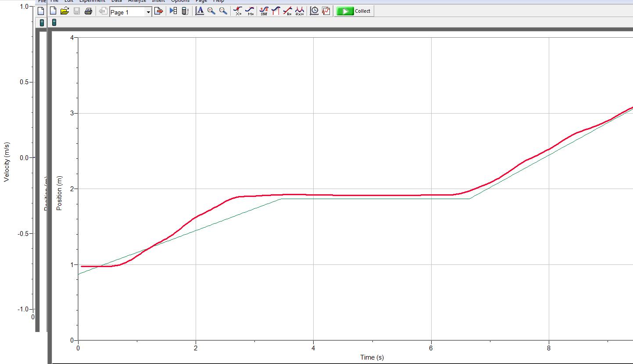Open Data Collection setup via the clock icon
Image resolution: width=633 pixels, height=364 pixels.
point(315,11)
